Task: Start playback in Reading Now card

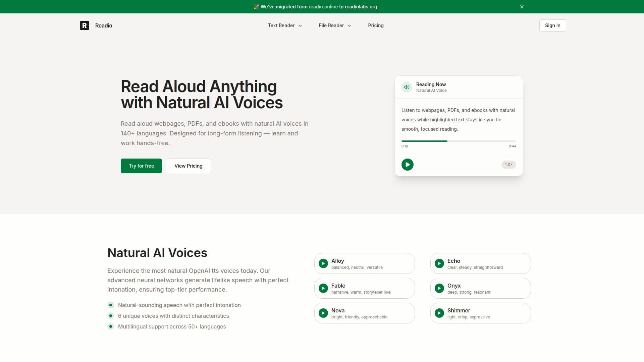Action: tap(408, 165)
